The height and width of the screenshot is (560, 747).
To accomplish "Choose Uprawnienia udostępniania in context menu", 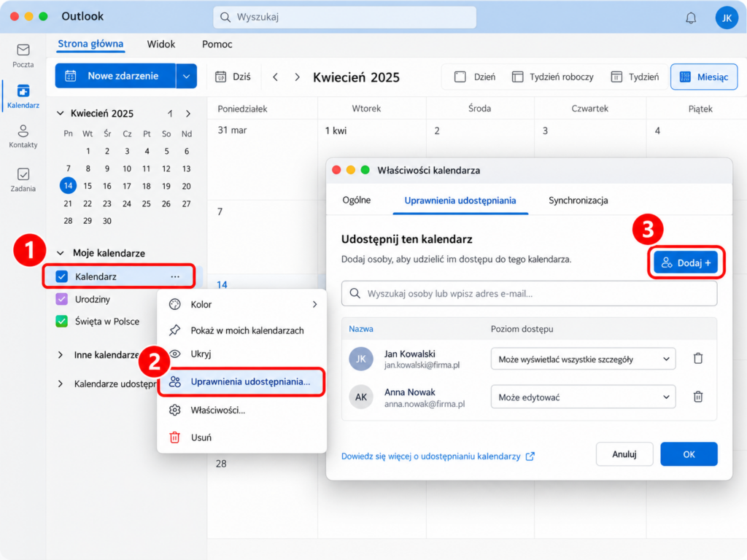I will tap(242, 382).
